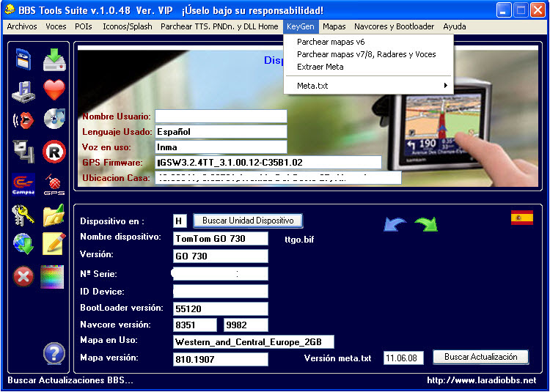This screenshot has width=550, height=392.
Task: Click Navcore versión field 9982
Action: (x=246, y=325)
